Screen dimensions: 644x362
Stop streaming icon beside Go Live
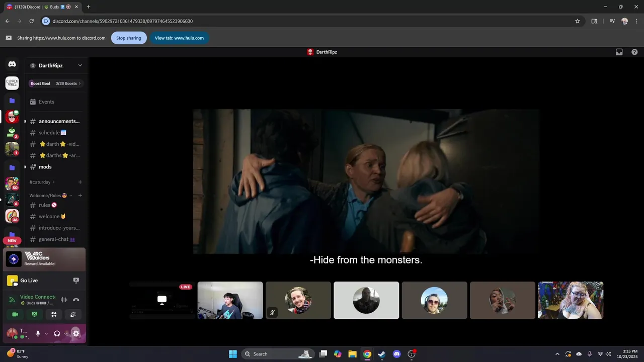coord(76,280)
